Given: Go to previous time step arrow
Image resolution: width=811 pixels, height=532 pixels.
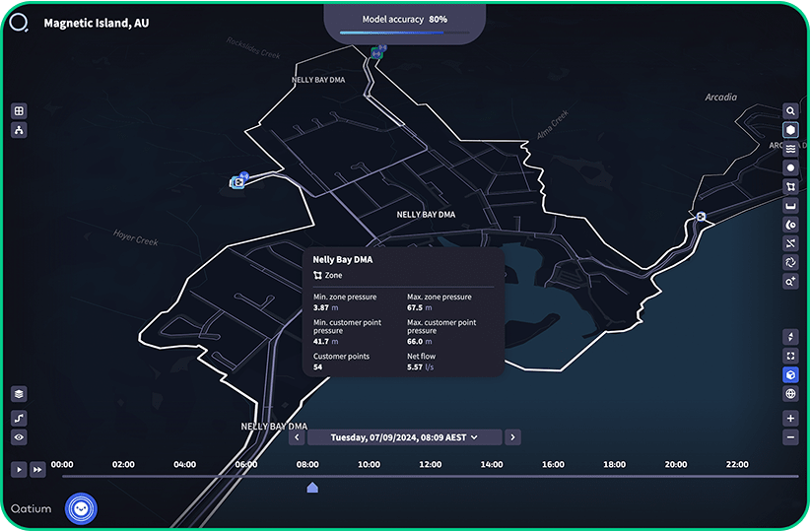Looking at the screenshot, I should [x=297, y=436].
